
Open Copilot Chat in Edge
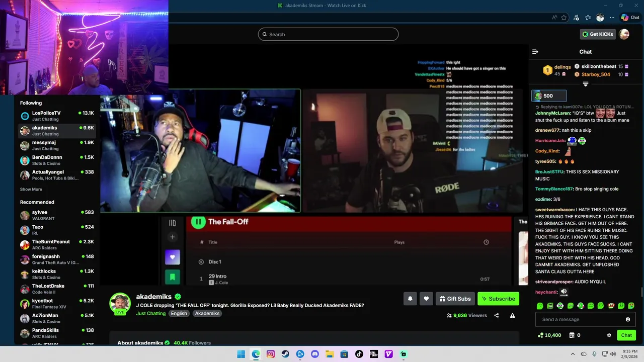click(630, 18)
